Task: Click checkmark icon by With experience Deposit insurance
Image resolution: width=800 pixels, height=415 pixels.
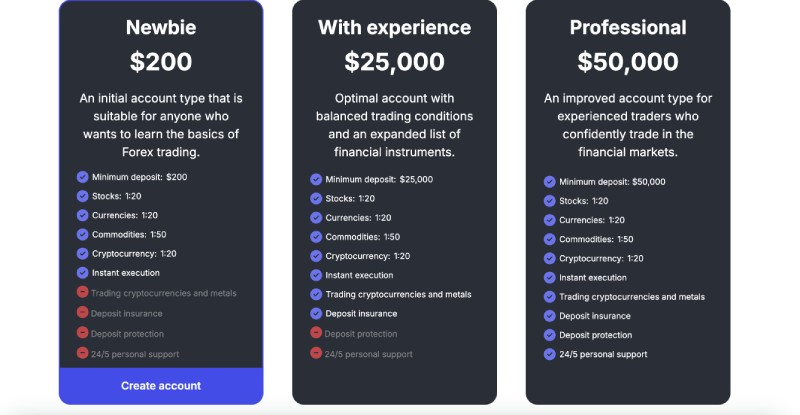Action: [x=316, y=313]
